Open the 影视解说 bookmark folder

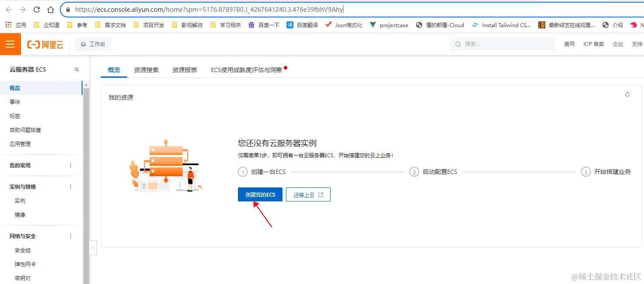point(187,25)
